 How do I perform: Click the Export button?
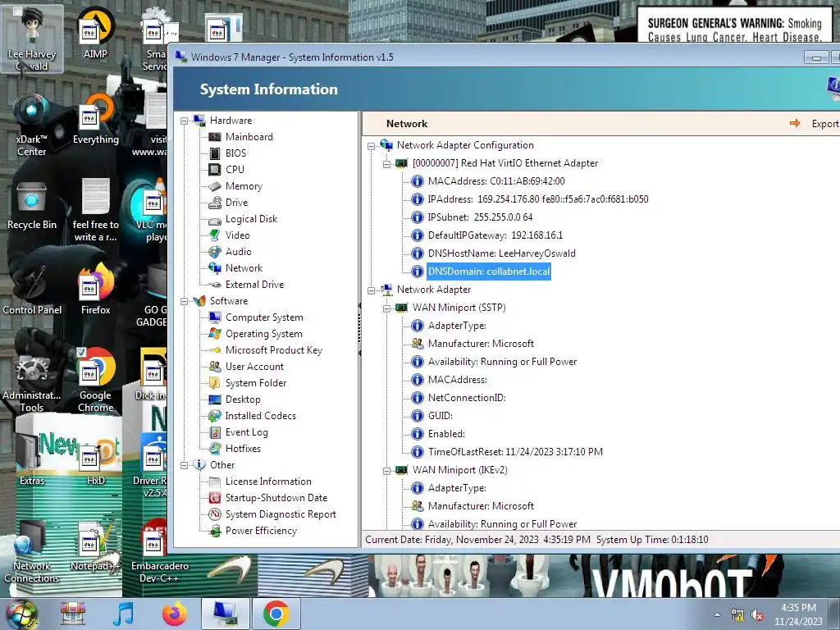[815, 124]
